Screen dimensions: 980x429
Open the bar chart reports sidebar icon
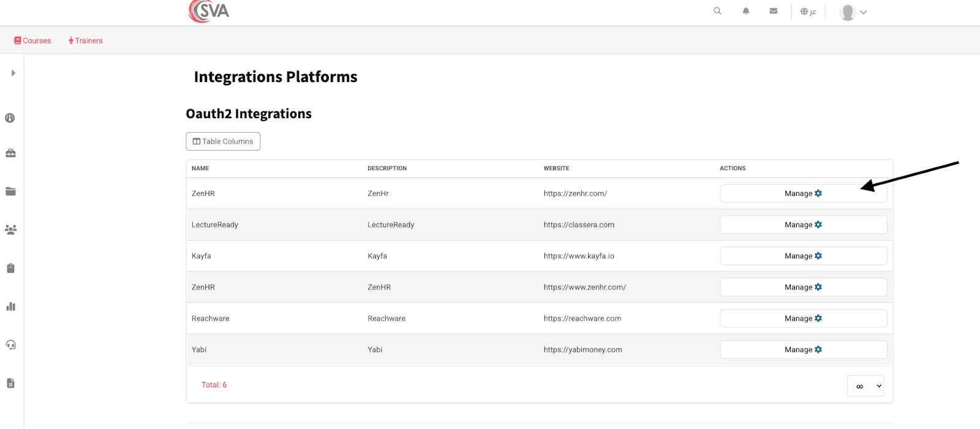click(10, 307)
